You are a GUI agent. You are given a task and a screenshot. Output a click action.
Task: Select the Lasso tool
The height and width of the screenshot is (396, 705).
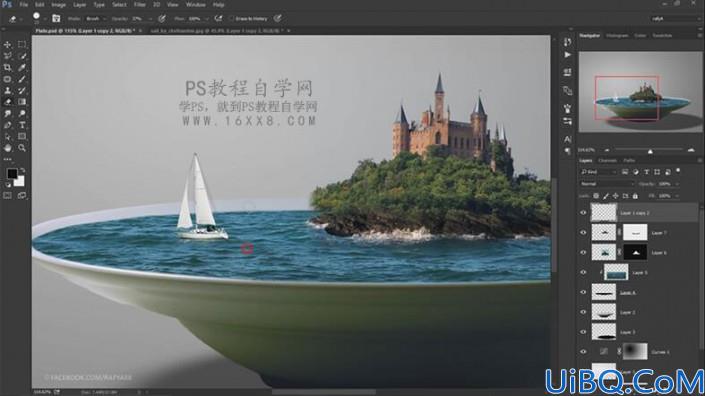pos(8,56)
